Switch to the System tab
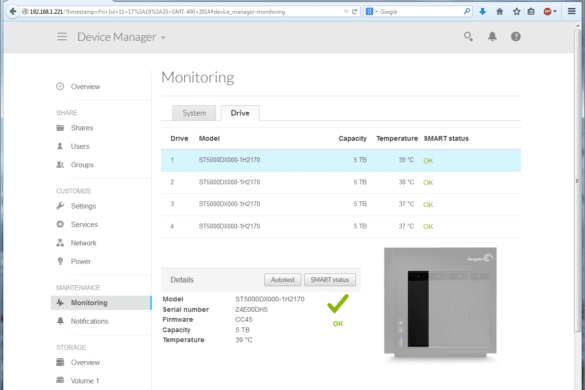 point(194,113)
